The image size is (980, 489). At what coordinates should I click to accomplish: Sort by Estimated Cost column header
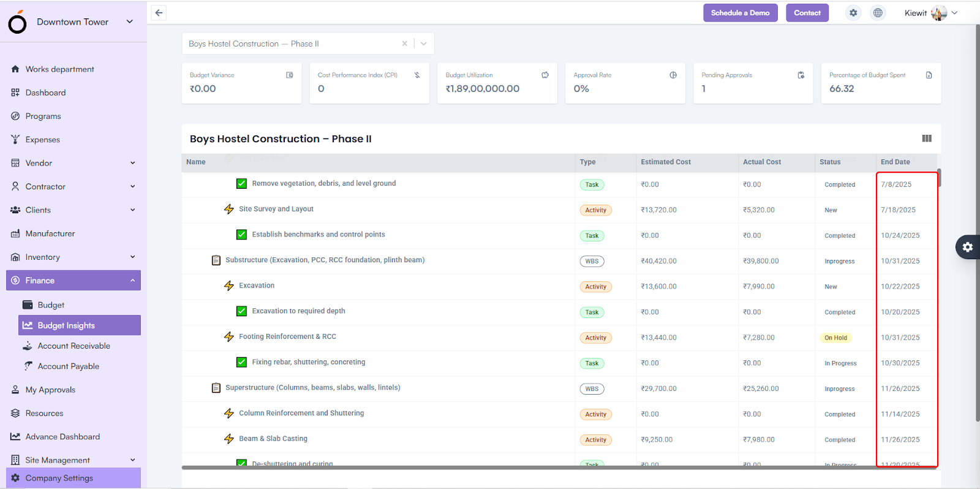pos(666,162)
